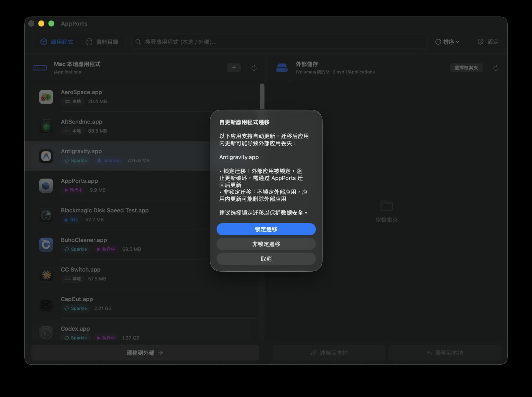
Task: Open the 排序 sort dropdown
Action: [447, 42]
